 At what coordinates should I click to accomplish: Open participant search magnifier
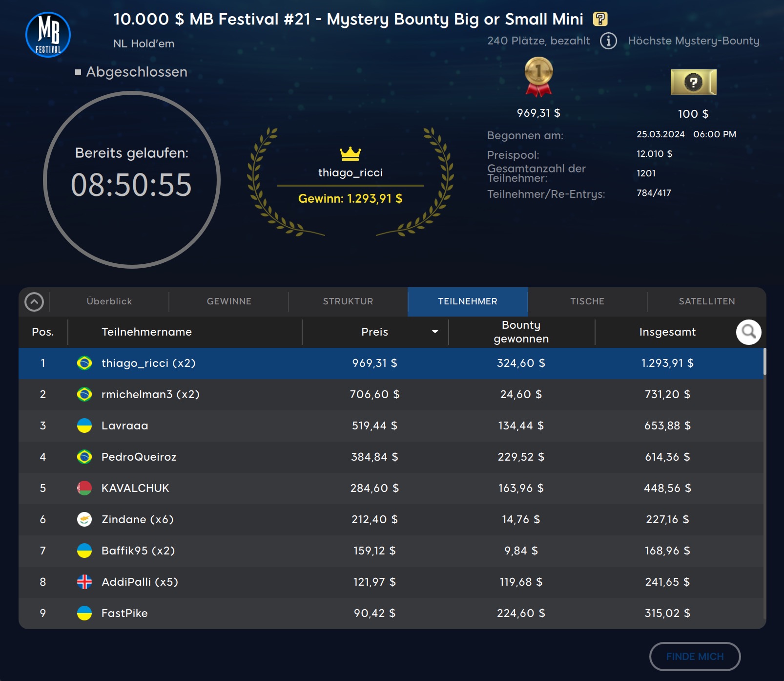pos(748,332)
